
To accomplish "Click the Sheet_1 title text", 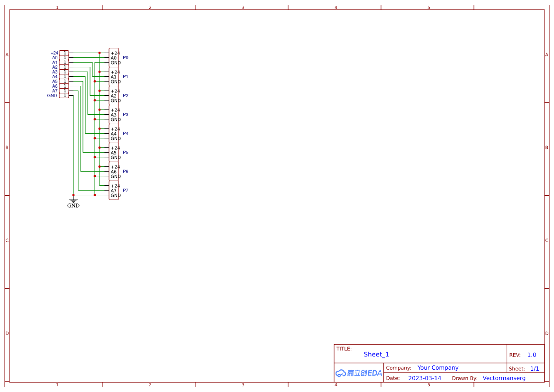I will [x=376, y=354].
